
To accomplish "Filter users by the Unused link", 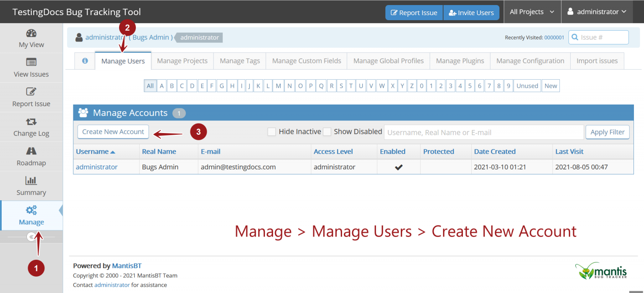I will tap(527, 86).
